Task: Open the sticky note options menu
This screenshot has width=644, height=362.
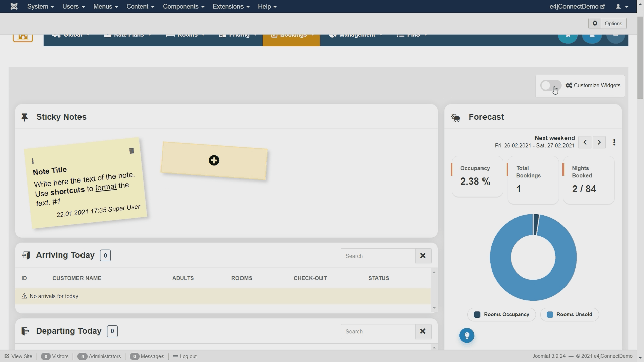Action: coord(33,161)
